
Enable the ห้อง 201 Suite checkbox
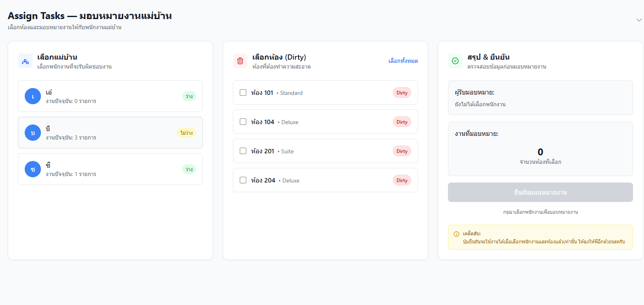click(x=243, y=151)
